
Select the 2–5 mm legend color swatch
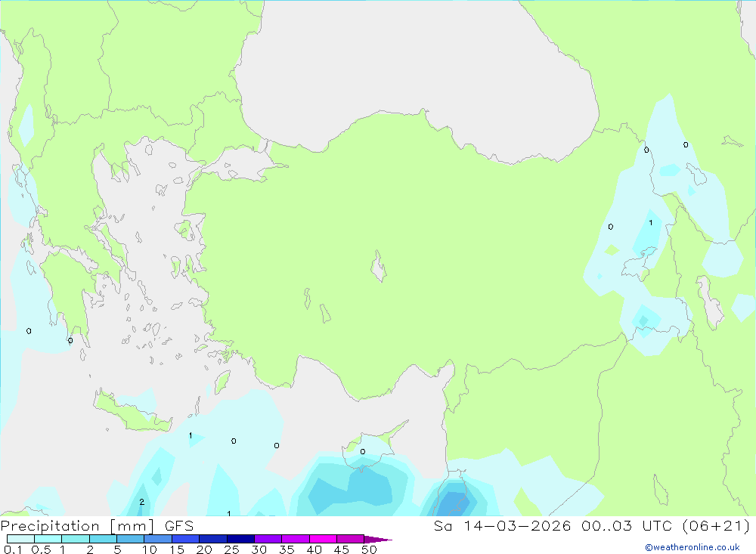point(103,539)
